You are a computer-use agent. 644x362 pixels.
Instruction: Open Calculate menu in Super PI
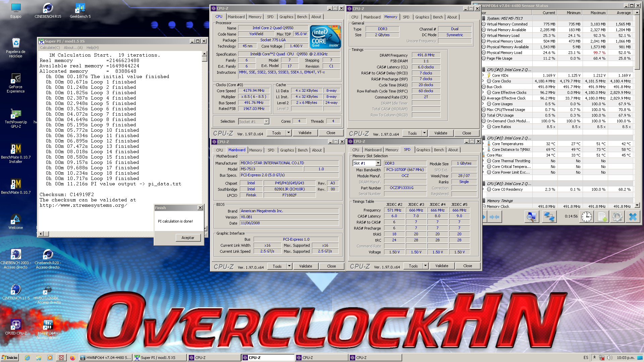(50, 48)
